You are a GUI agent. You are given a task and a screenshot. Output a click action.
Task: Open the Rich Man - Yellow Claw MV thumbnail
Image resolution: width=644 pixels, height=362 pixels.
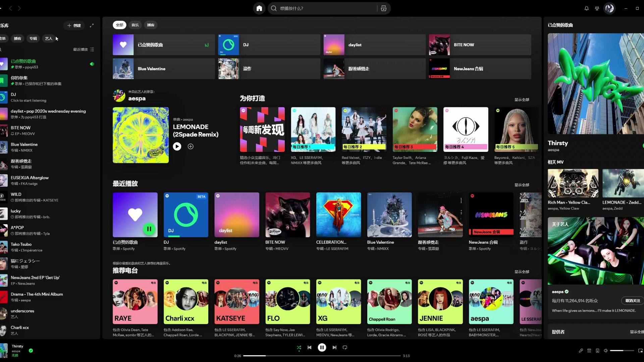(x=573, y=183)
